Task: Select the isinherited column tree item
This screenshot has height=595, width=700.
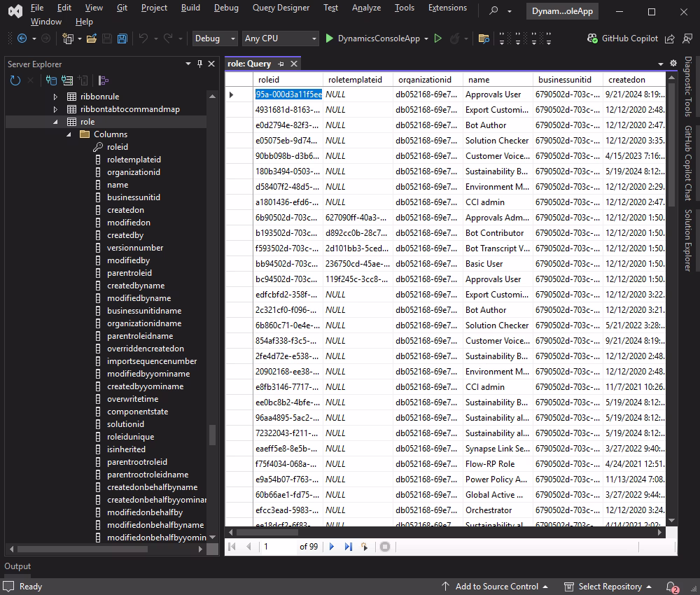Action: pyautogui.click(x=126, y=449)
